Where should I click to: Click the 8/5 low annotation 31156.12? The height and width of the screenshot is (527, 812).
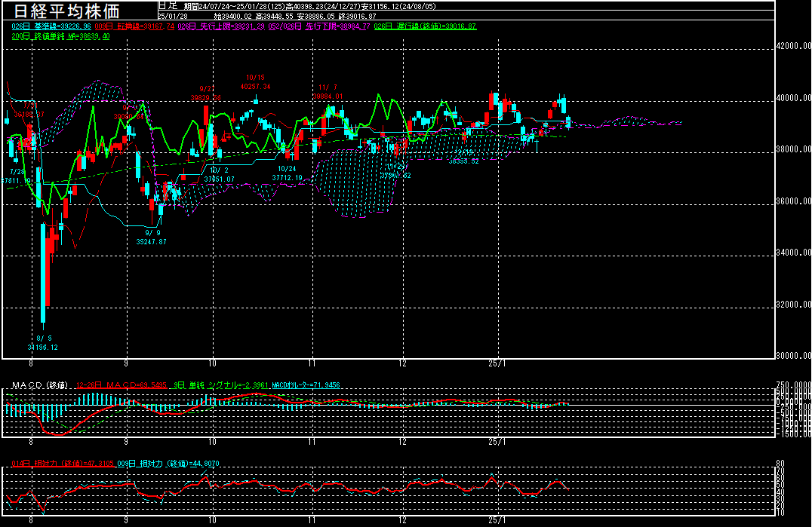pyautogui.click(x=42, y=348)
